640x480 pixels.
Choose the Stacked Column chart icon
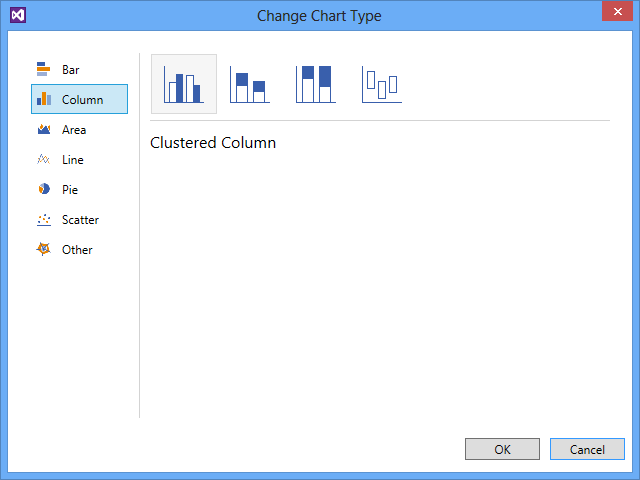point(249,85)
